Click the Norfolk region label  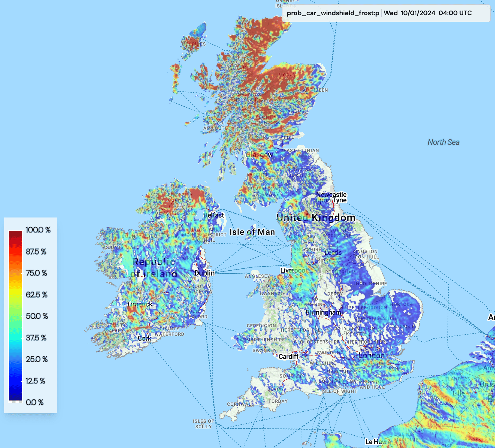point(401,304)
